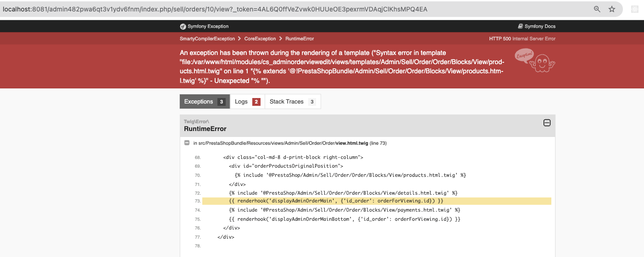Click the chevron after SmartyCompilerException
This screenshot has width=644, height=257.
click(239, 38)
